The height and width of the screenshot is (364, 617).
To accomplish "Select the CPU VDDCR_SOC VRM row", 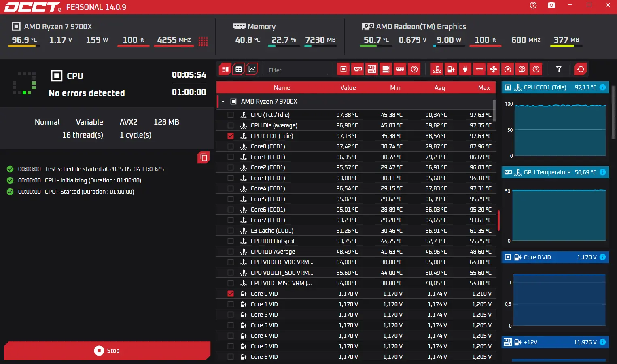I will pos(356,273).
